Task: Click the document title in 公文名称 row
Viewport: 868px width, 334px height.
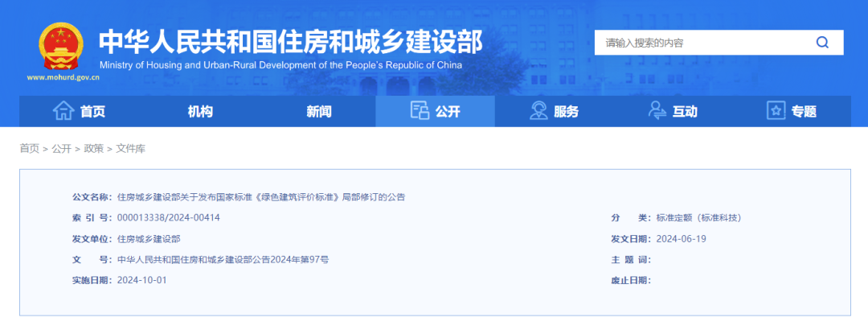Action: tap(261, 196)
